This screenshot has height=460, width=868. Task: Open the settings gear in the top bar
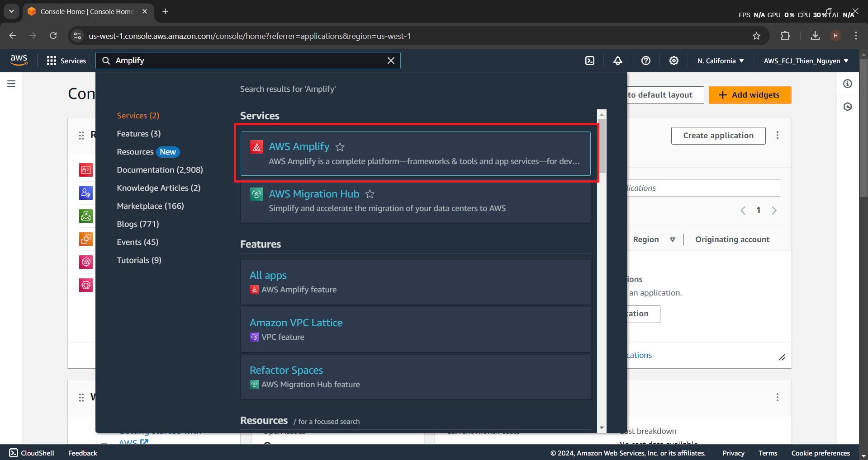pos(674,60)
